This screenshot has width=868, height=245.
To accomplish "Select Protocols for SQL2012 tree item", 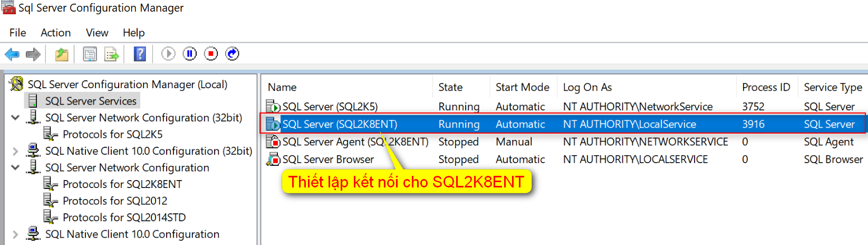I will [115, 201].
